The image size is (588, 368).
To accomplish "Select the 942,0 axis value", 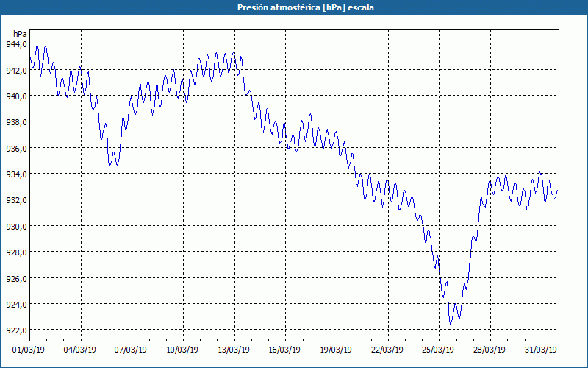I will point(16,70).
